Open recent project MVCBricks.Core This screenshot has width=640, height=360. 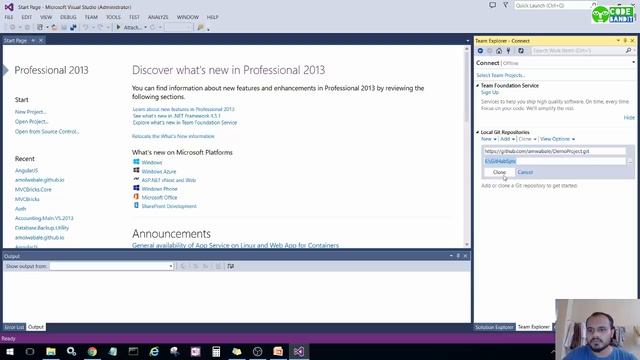click(x=33, y=190)
